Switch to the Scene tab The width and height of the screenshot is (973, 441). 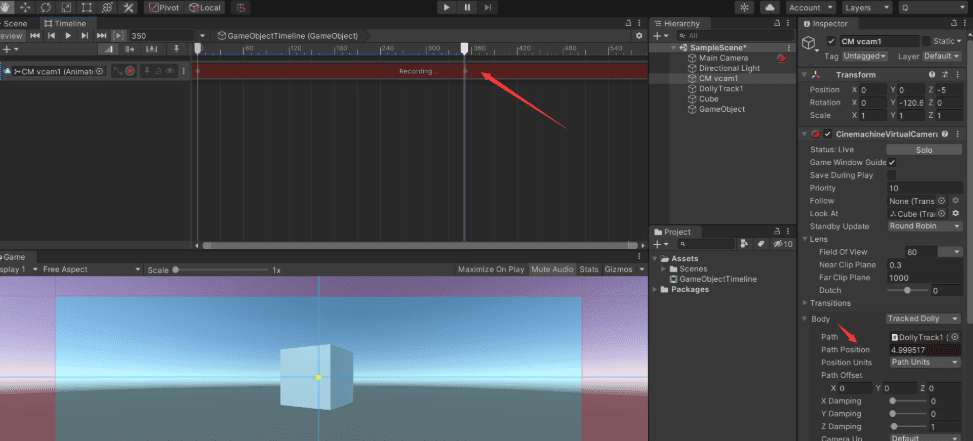[17, 22]
